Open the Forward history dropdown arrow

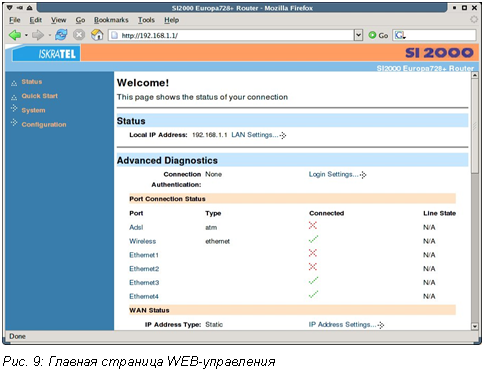pyautogui.click(x=49, y=35)
